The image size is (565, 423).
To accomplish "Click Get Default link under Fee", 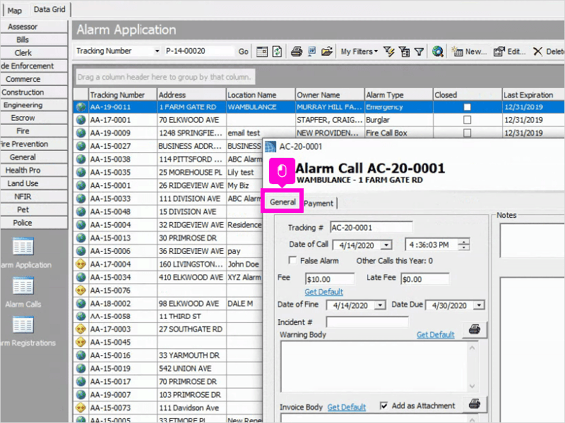I will (x=324, y=291).
